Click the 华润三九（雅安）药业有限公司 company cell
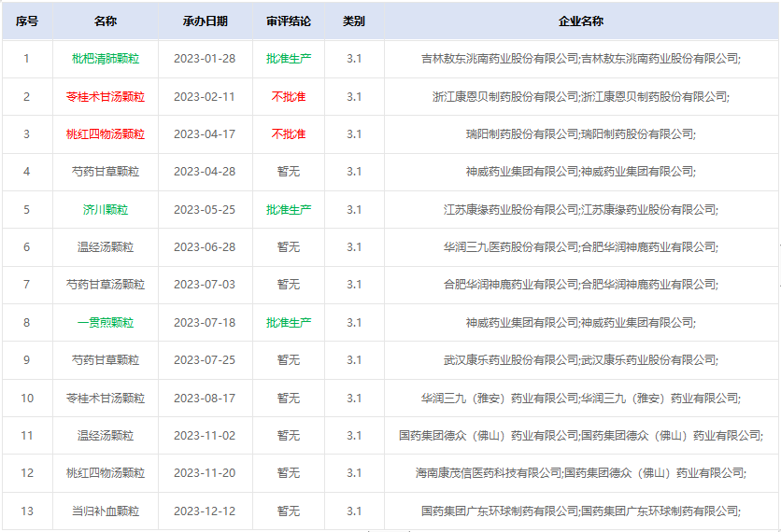This screenshot has width=781, height=532. coord(581,399)
